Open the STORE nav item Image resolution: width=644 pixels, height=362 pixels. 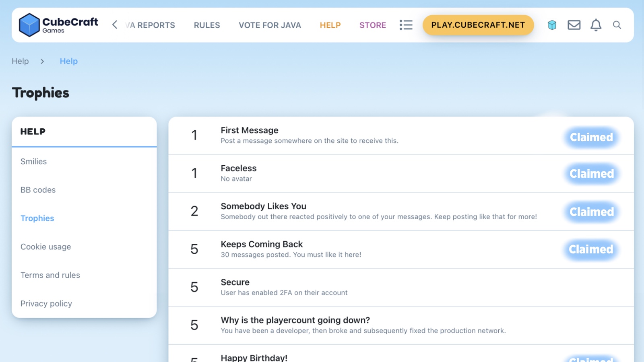point(373,25)
